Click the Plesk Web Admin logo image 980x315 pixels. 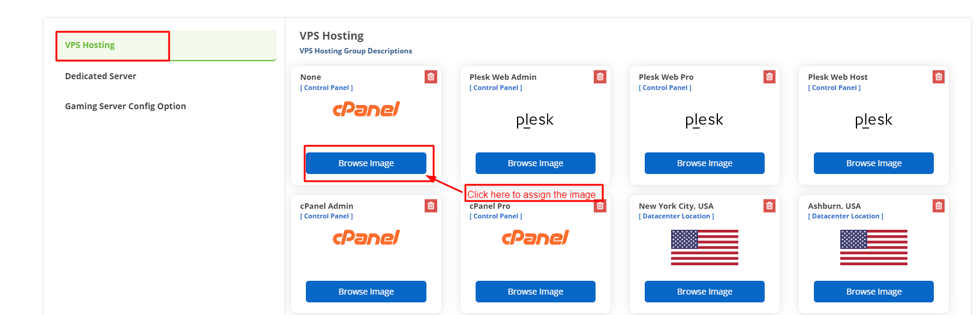(535, 121)
